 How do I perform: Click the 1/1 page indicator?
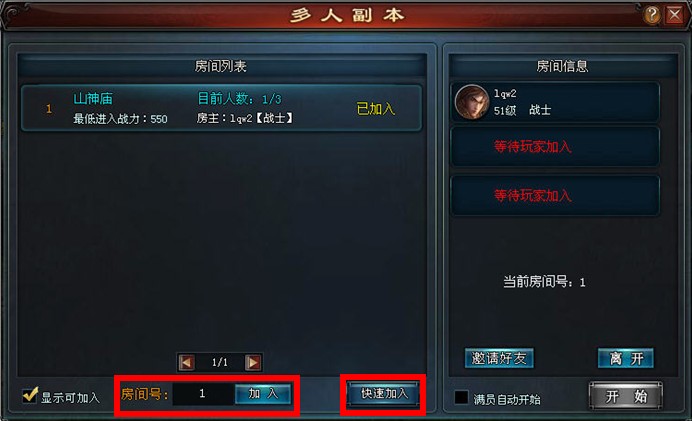pyautogui.click(x=220, y=363)
